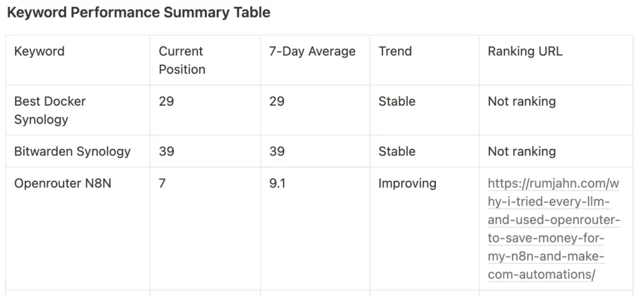Click 7-day average 39 for Bitwarden Synology
The image size is (644, 296).
click(x=277, y=151)
